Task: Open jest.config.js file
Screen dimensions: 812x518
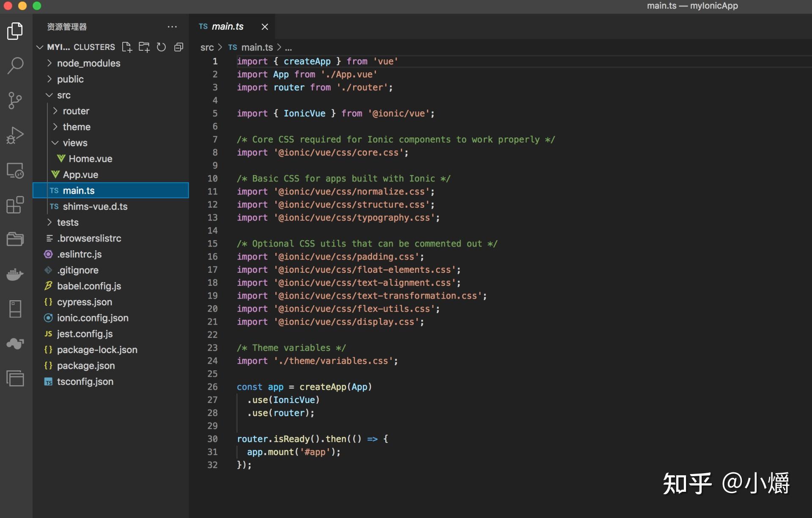Action: pos(111,334)
